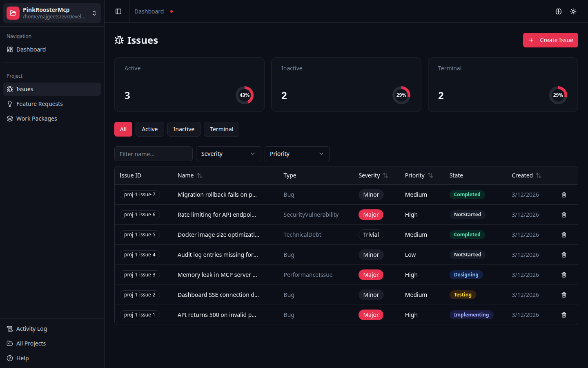Click the PinkRoosterMcp project folder icon

pyautogui.click(x=13, y=13)
